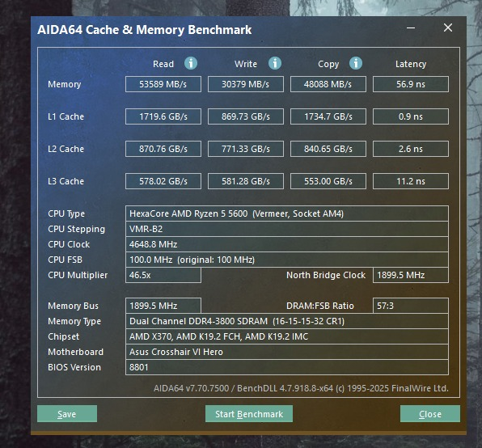This screenshot has width=482, height=448.
Task: Click the Memory Bus value 1899.5 MHz
Action: click(x=163, y=306)
